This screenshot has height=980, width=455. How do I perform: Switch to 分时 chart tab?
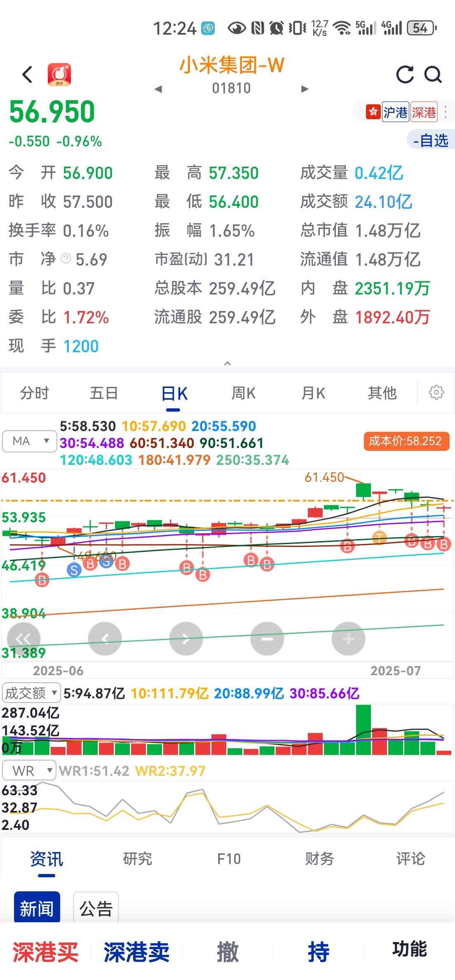35,393
